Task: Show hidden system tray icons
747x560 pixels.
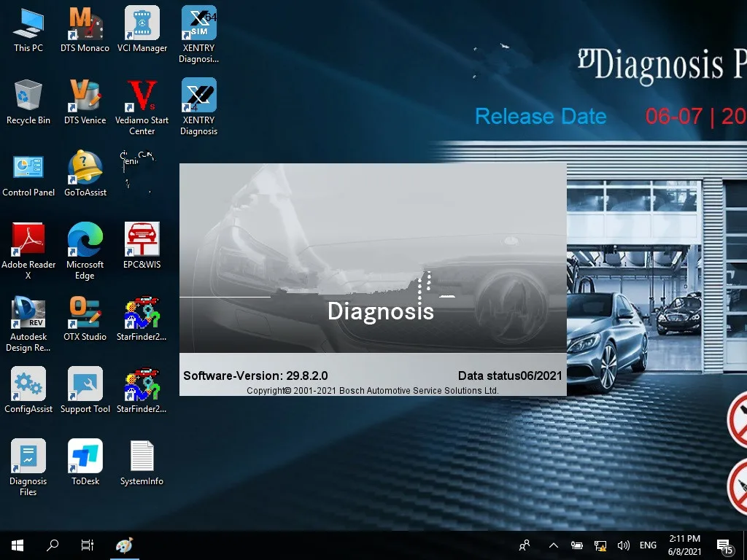Action: (x=553, y=545)
